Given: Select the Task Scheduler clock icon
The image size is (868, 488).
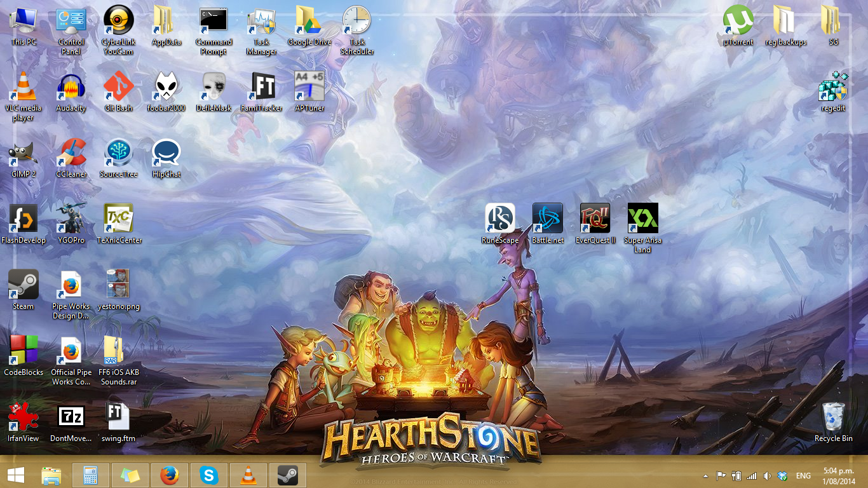Looking at the screenshot, I should coord(356,30).
